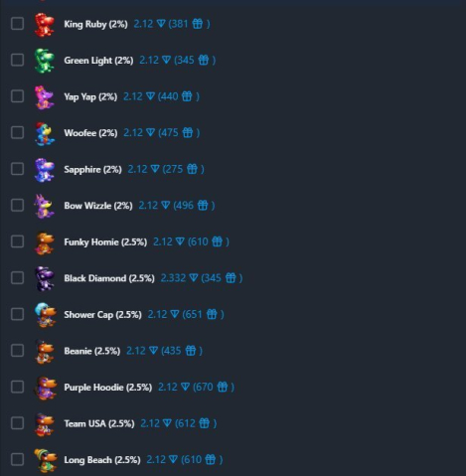Screen dimensions: 466x476
Task: Enable the Purple Hoodie checkbox
Action: (x=17, y=387)
